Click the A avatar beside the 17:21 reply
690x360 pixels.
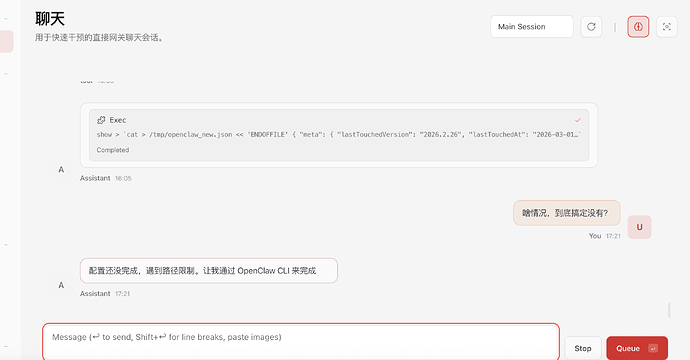61,285
